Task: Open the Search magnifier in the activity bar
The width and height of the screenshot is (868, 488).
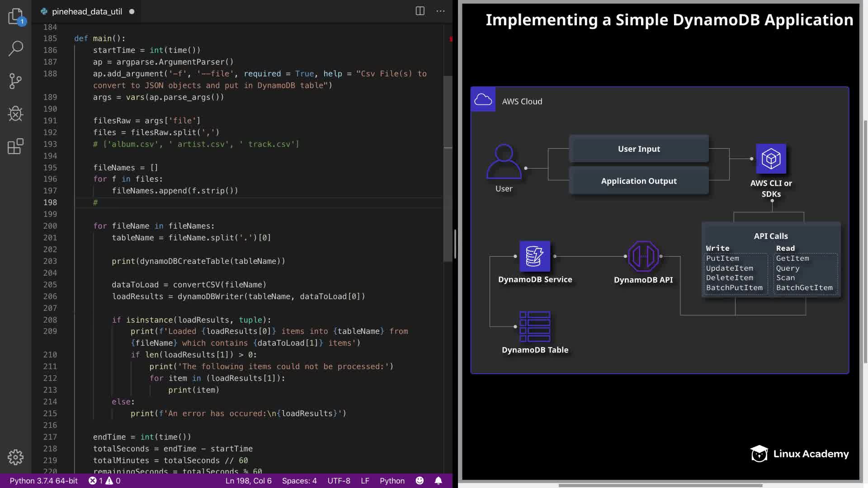Action: point(16,48)
